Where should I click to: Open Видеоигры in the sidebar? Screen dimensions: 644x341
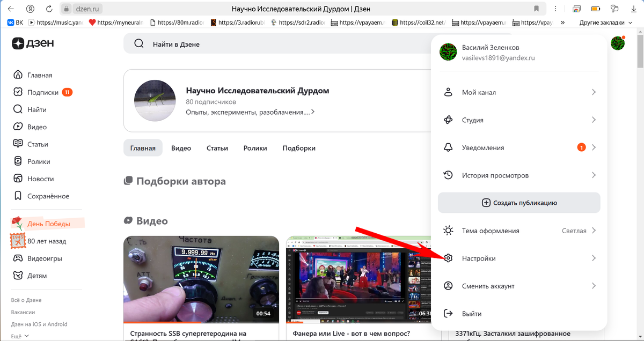38,258
